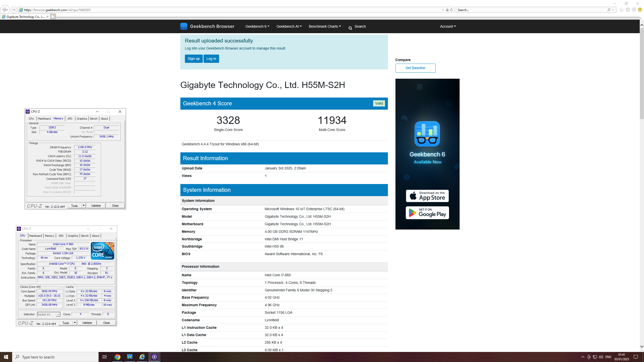644x362 pixels.
Task: Click the page vertical scrollbar down arrow
Action: [642, 346]
